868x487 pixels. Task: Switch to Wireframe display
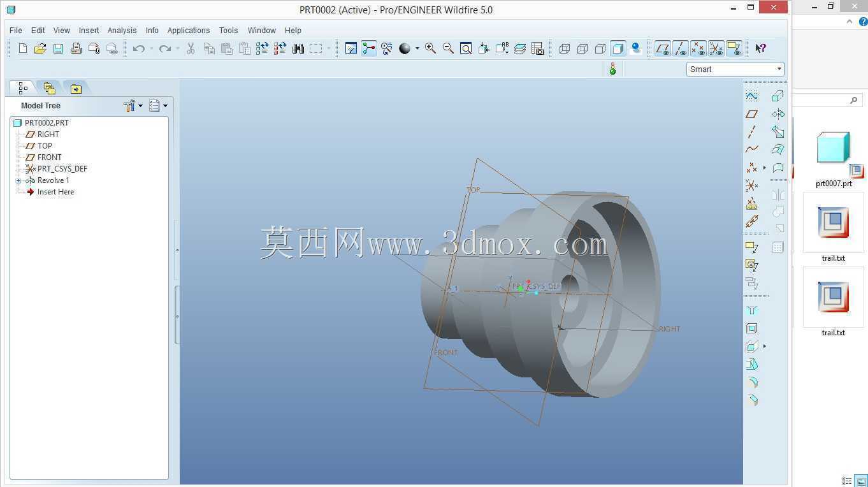564,48
